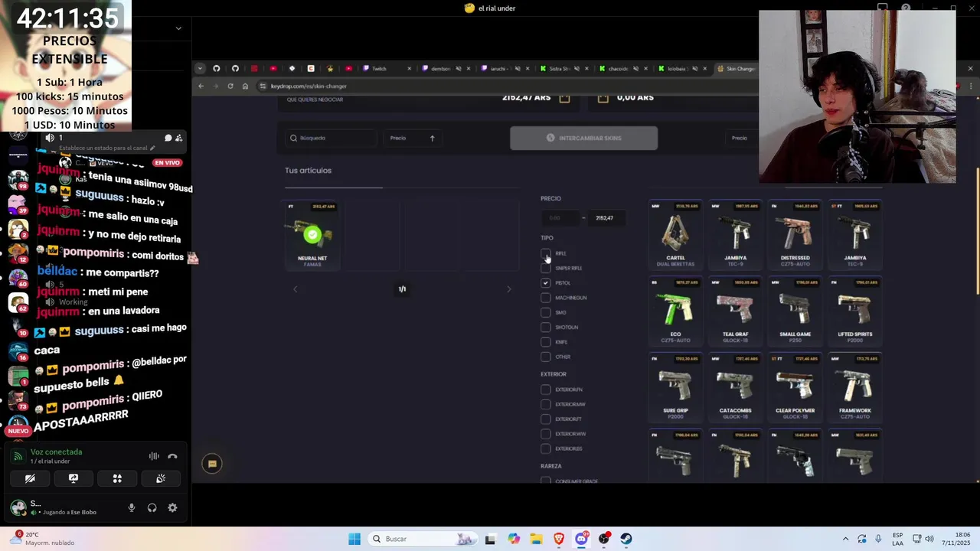Mute the Discord microphone
Image resolution: width=980 pixels, height=551 pixels.
(132, 507)
